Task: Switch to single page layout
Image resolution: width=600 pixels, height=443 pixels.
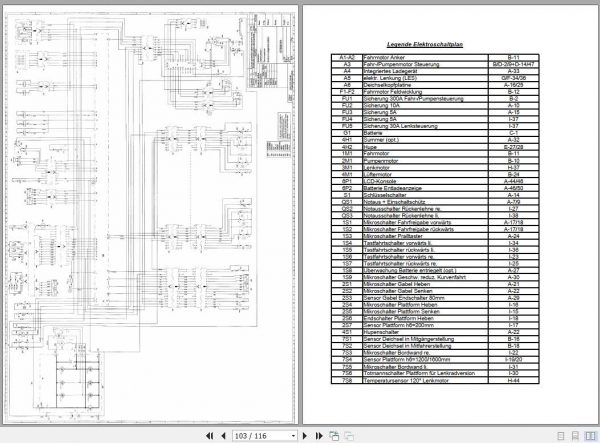Action: (x=561, y=436)
